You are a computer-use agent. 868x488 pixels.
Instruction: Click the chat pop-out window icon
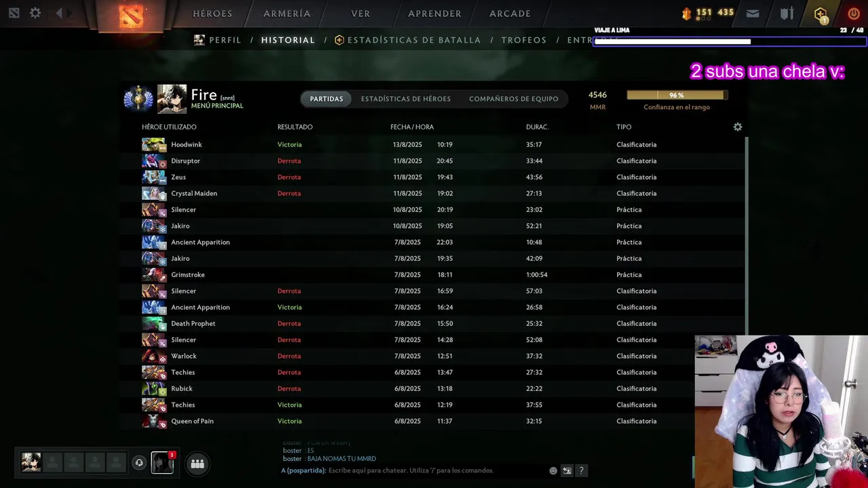(x=567, y=470)
